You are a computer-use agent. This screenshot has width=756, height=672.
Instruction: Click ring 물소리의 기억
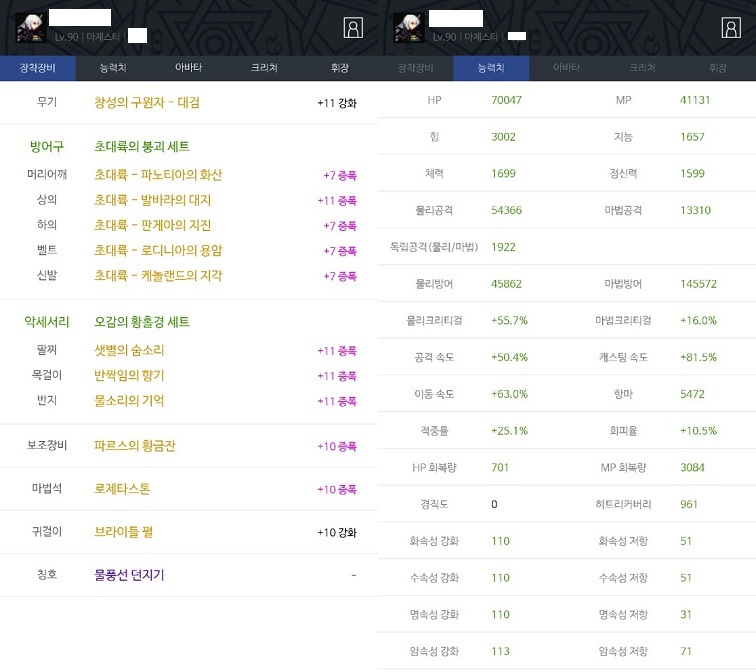[129, 401]
